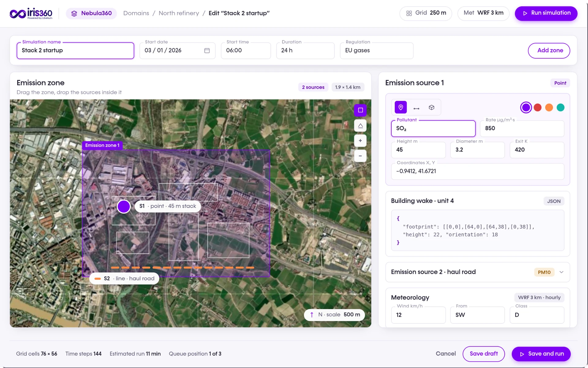Image resolution: width=588 pixels, height=368 pixels.
Task: Select the line source type icon
Action: pyautogui.click(x=416, y=108)
